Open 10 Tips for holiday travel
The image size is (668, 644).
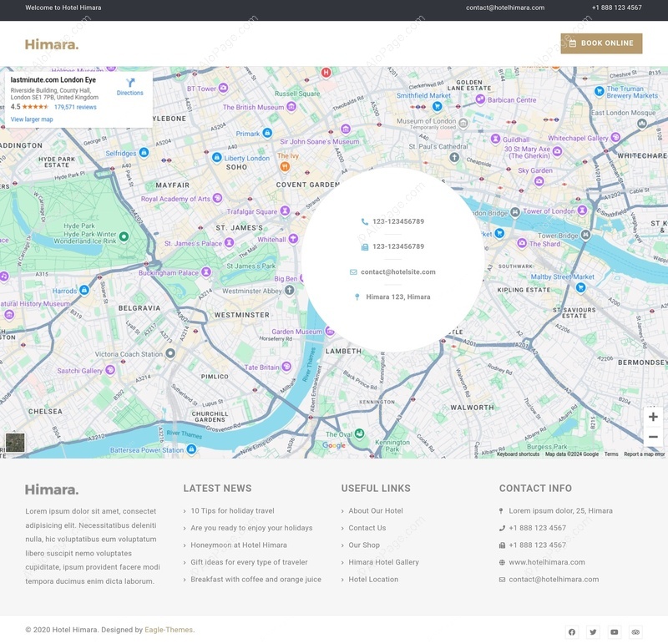[233, 510]
